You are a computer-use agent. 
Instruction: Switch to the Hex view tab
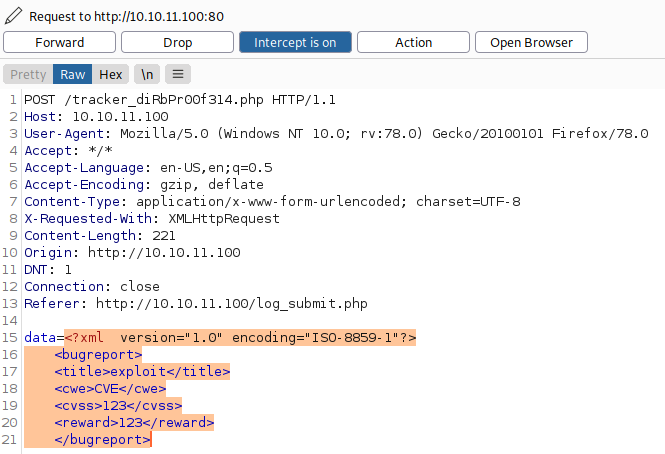click(x=110, y=74)
